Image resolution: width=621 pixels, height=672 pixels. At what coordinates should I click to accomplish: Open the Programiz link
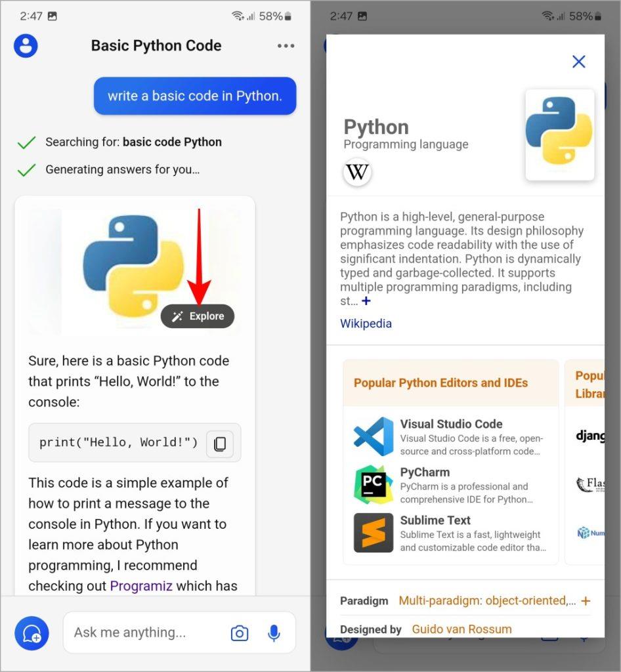point(141,586)
